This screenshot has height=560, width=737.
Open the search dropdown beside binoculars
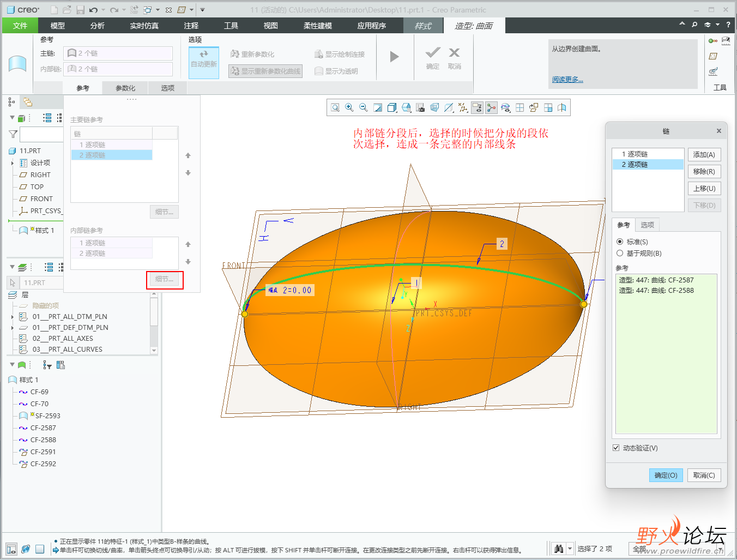pyautogui.click(x=570, y=549)
